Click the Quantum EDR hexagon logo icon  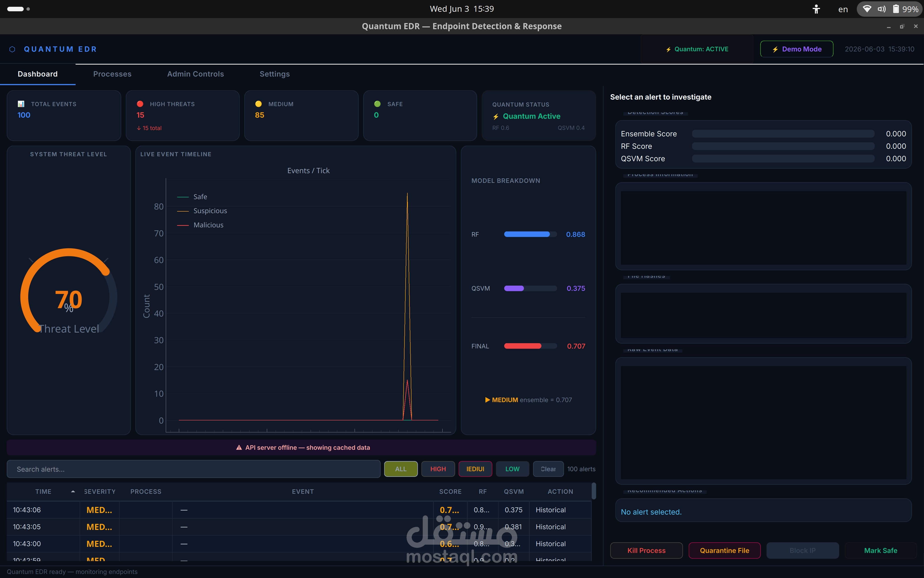pos(12,49)
